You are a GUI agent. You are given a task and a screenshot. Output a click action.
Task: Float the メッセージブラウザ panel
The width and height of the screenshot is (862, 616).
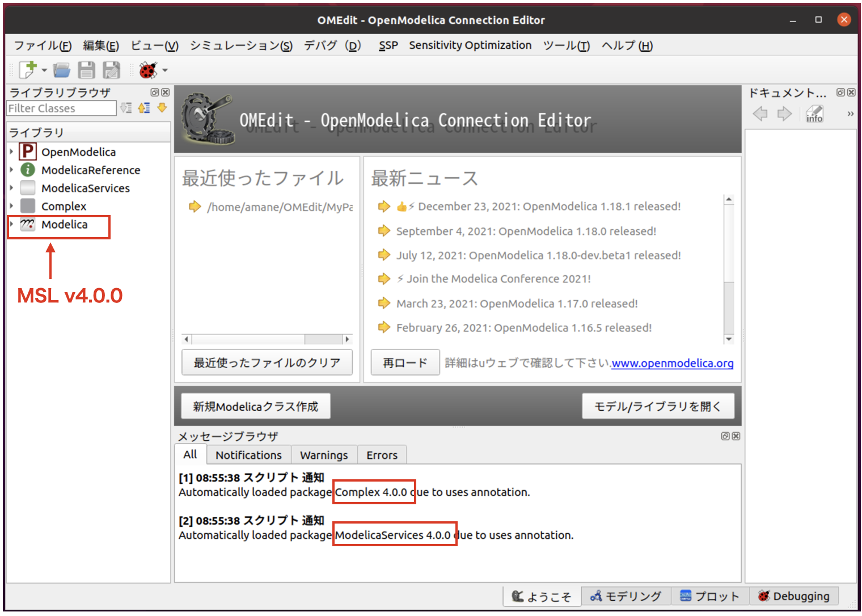tap(725, 436)
